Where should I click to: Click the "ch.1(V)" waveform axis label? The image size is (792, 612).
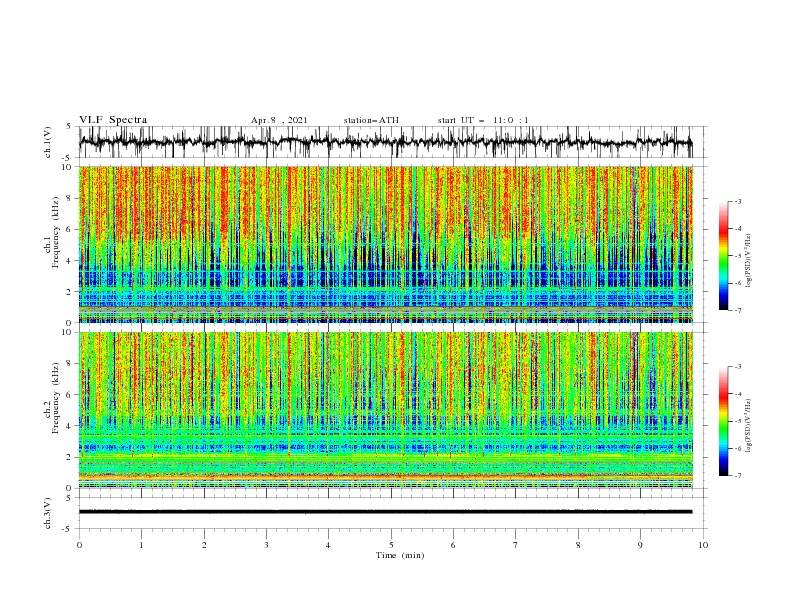tap(48, 142)
